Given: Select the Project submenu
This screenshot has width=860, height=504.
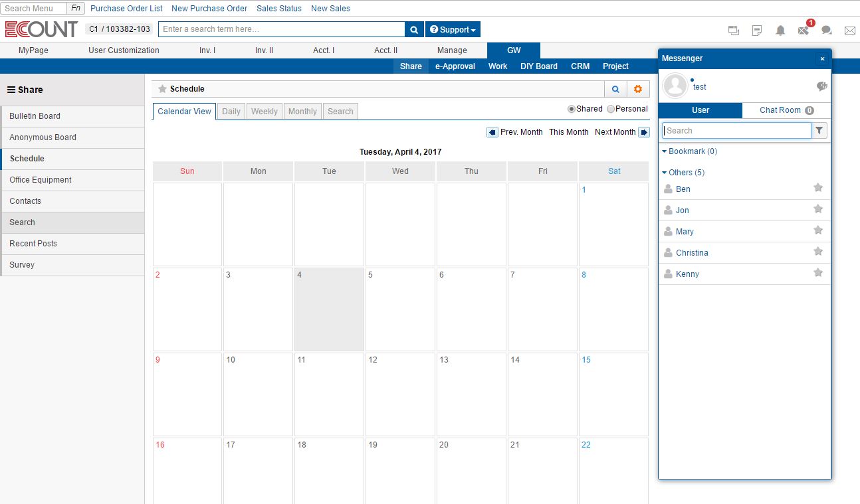Looking at the screenshot, I should click(x=615, y=66).
